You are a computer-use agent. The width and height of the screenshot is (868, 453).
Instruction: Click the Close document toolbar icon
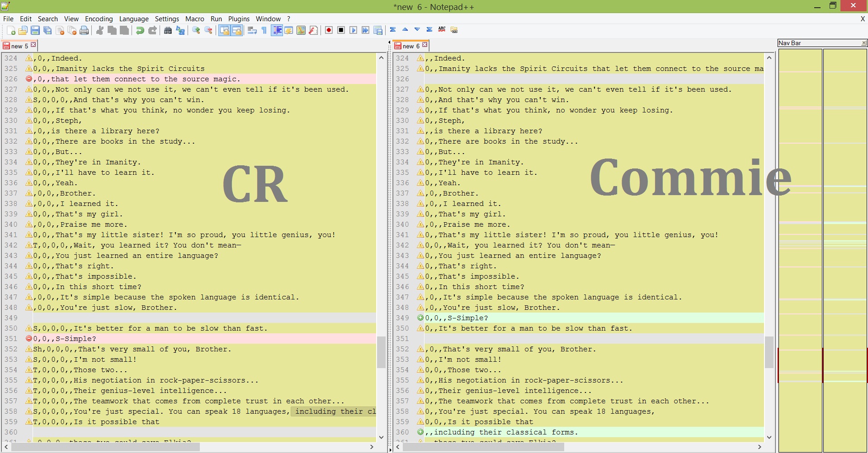point(60,30)
